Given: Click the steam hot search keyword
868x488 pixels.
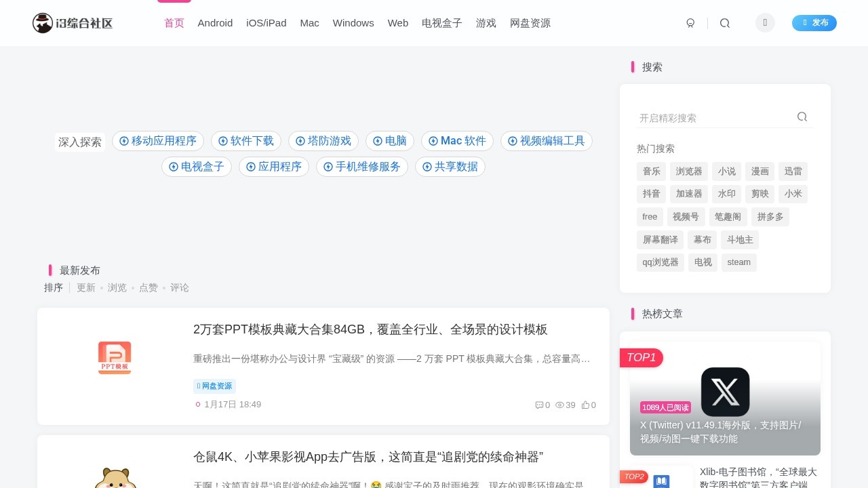Looking at the screenshot, I should tap(738, 262).
